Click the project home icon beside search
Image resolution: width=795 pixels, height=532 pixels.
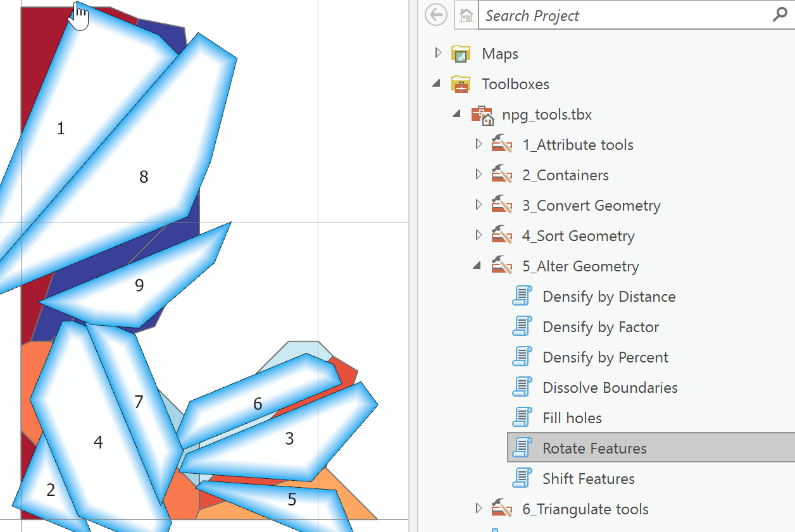(466, 15)
